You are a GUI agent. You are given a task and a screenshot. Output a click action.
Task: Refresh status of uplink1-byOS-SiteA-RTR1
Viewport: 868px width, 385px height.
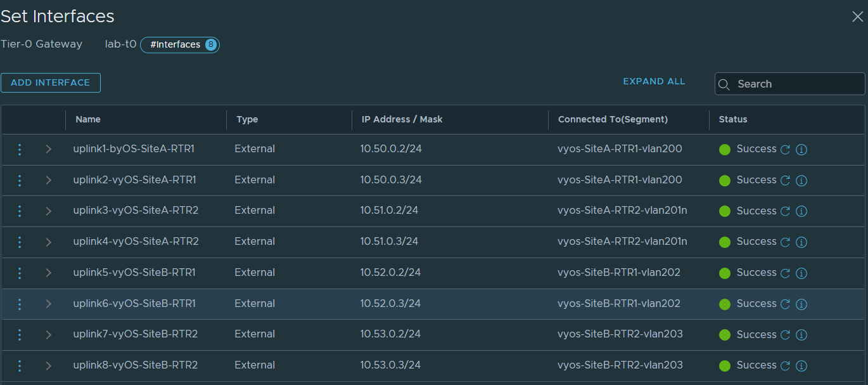(785, 150)
